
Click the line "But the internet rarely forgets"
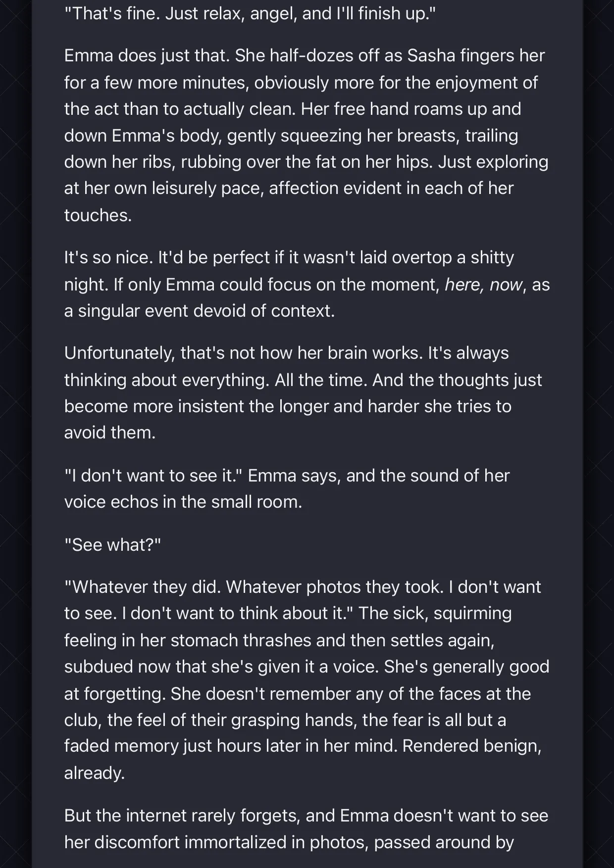tap(306, 816)
